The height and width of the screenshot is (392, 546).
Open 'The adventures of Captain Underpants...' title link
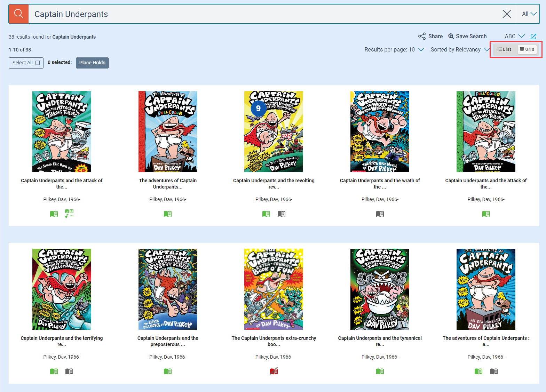pyautogui.click(x=168, y=184)
